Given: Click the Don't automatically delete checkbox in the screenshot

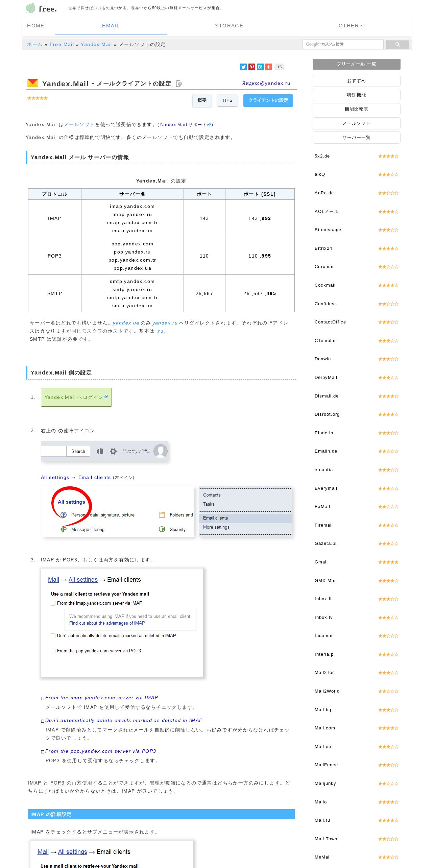Looking at the screenshot, I should point(53,636).
